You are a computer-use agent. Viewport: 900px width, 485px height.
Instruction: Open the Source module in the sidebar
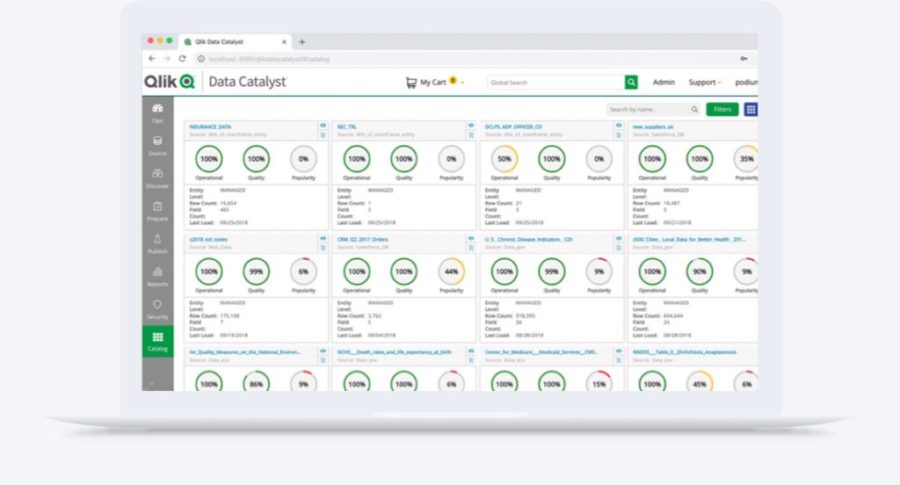coord(157,145)
